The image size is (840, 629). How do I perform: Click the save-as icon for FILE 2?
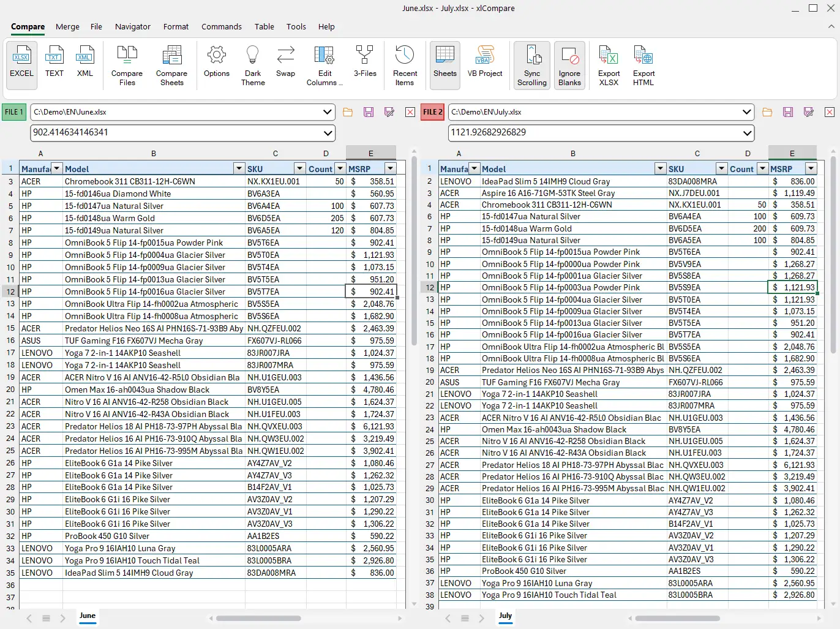click(809, 112)
